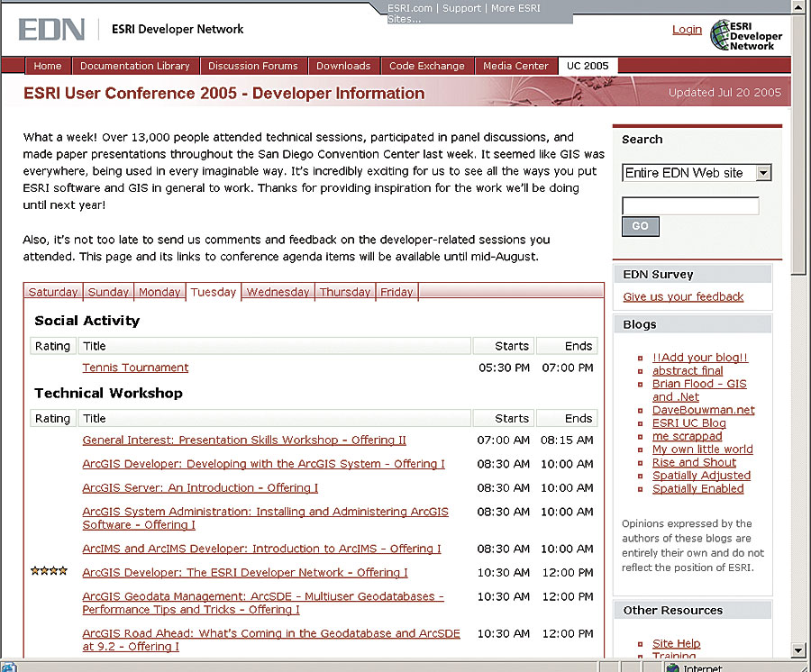Click the EDN logo
811x672 pixels.
pos(51,30)
